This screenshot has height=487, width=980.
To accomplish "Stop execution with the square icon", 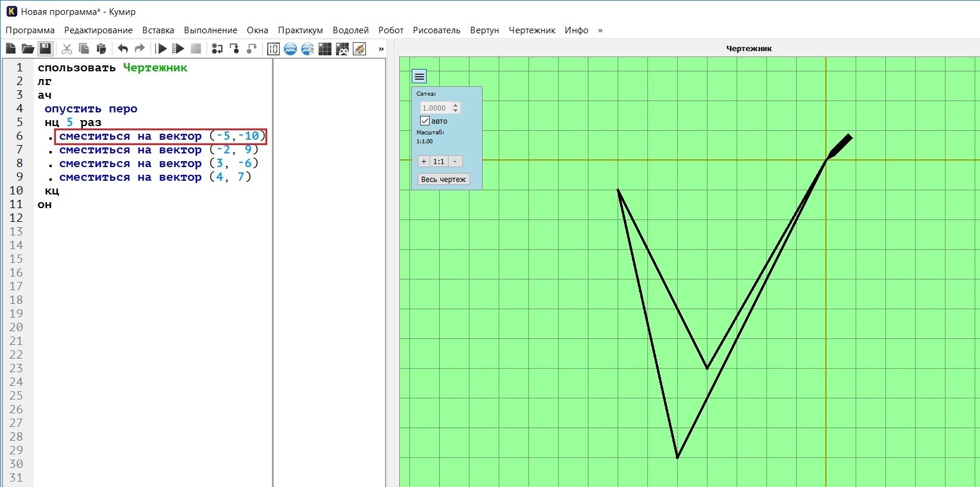I will pyautogui.click(x=196, y=49).
